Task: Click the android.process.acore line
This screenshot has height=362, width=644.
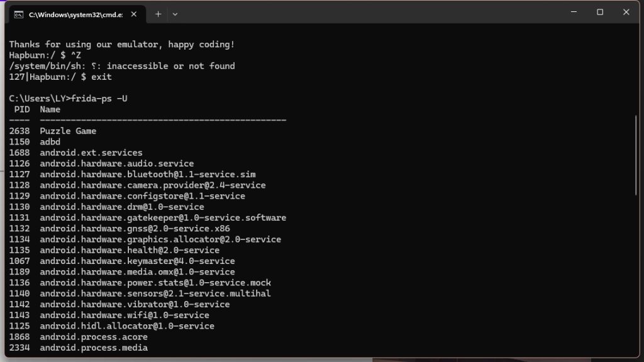Action: [79, 337]
